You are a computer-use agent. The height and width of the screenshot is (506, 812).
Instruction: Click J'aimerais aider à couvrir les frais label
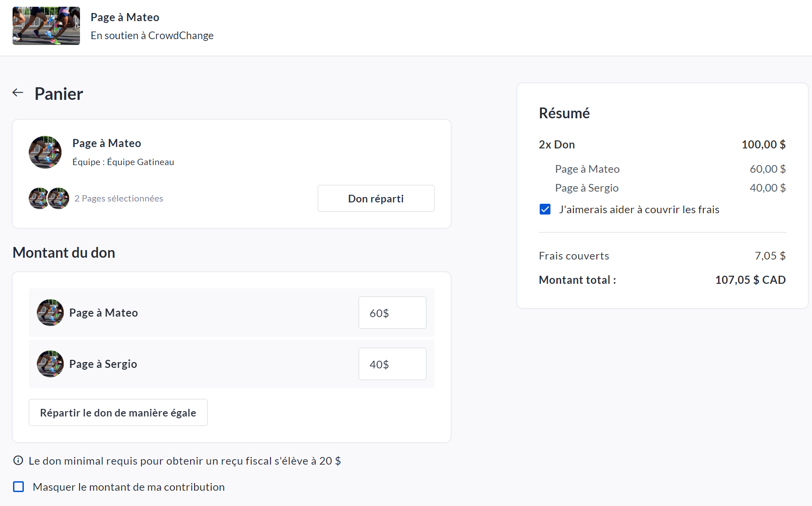(x=639, y=210)
